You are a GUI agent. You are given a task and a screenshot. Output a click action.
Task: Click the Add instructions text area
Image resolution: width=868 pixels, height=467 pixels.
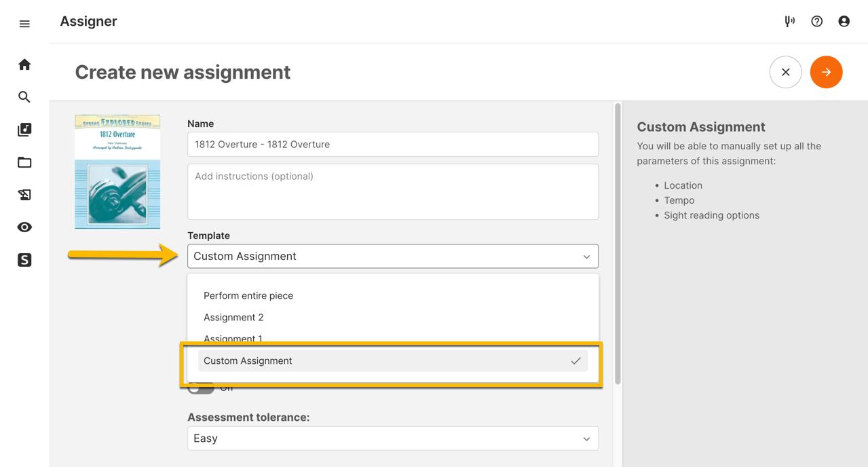click(393, 191)
